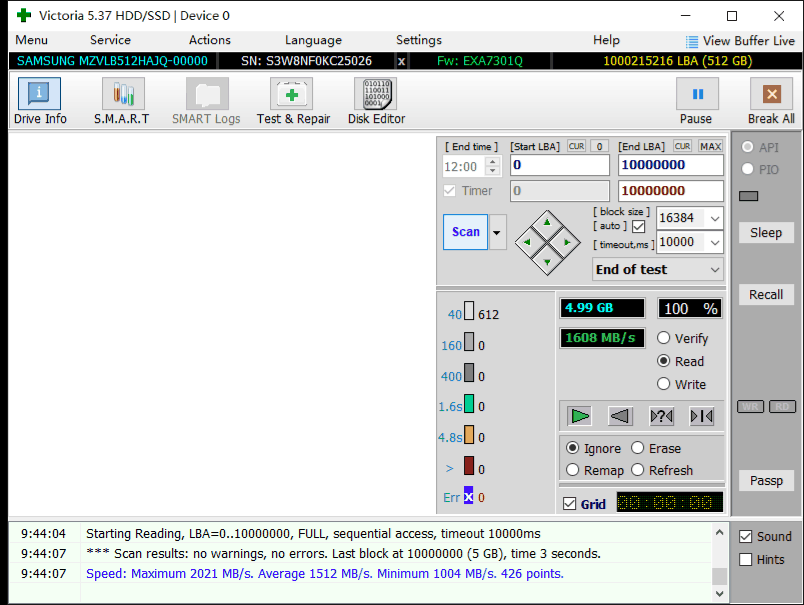The image size is (804, 605).
Task: Click the up arrow on the navigation diamond
Action: [547, 223]
